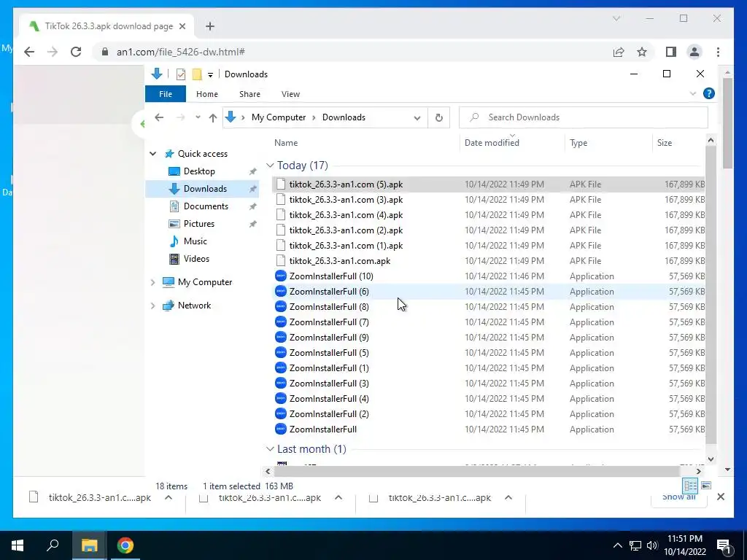This screenshot has width=747, height=560.
Task: Open Chrome side panel
Action: click(x=671, y=52)
